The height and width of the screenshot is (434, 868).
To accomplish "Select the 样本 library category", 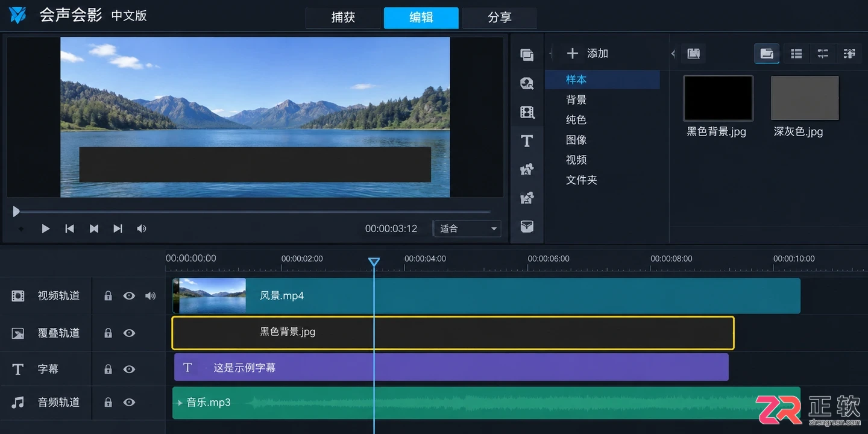I will pyautogui.click(x=602, y=80).
